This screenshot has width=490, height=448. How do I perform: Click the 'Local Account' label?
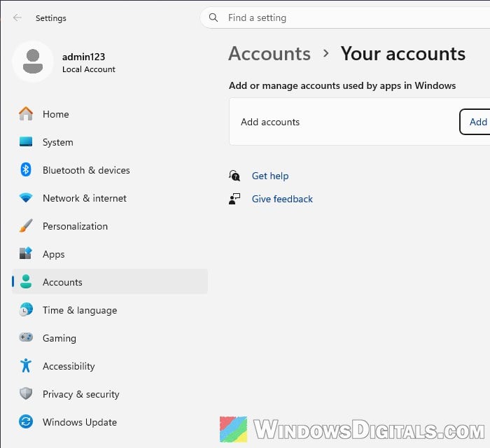point(89,69)
